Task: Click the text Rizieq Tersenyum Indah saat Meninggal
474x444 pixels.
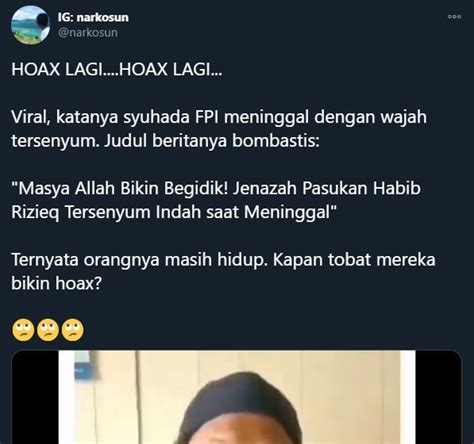Action: pyautogui.click(x=174, y=212)
